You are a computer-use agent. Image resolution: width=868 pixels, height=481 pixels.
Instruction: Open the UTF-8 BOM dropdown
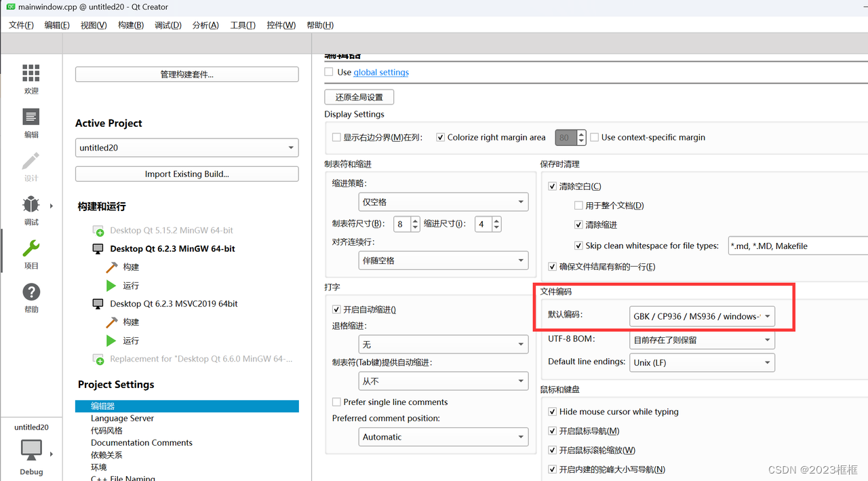click(702, 339)
